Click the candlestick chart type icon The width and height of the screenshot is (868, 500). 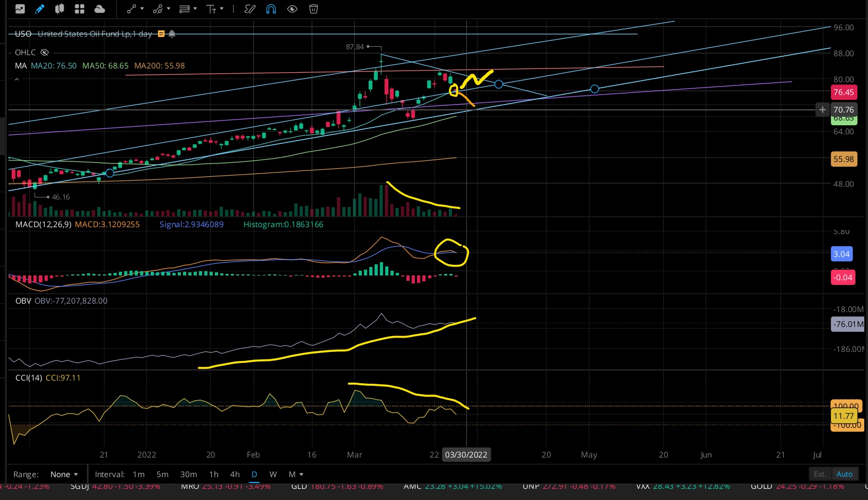click(59, 9)
